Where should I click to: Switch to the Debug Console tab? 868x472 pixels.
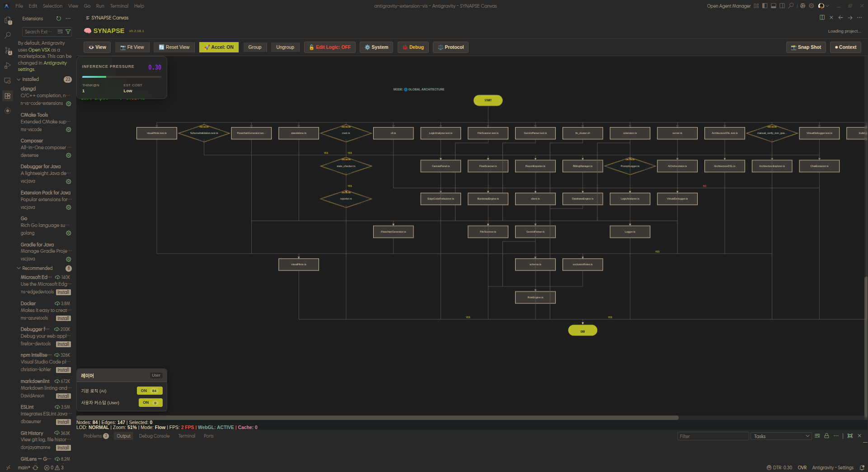pyautogui.click(x=154, y=436)
